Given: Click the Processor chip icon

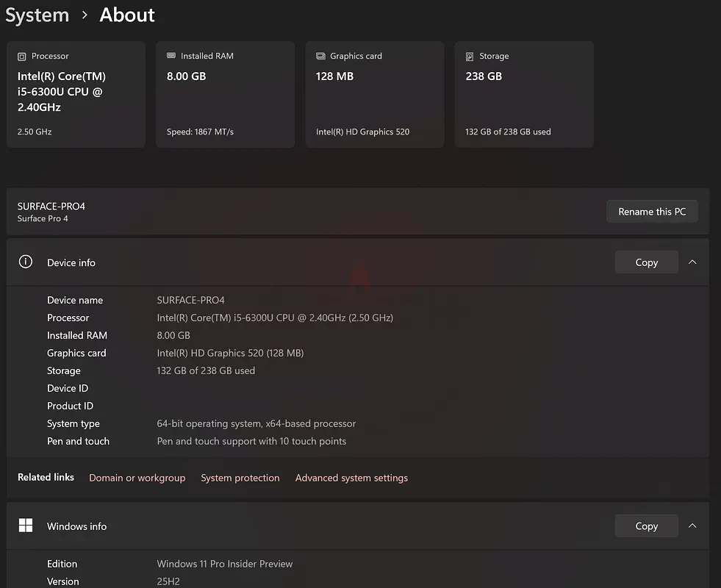Looking at the screenshot, I should (x=21, y=57).
